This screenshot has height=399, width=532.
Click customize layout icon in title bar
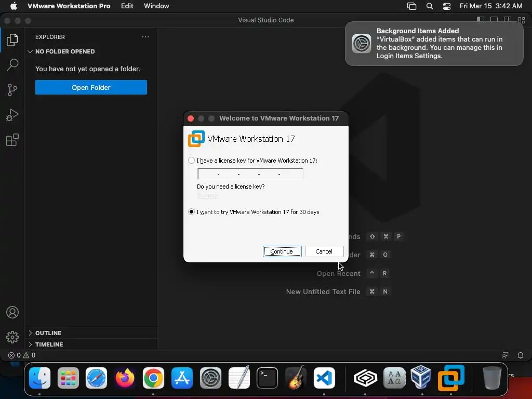522,20
